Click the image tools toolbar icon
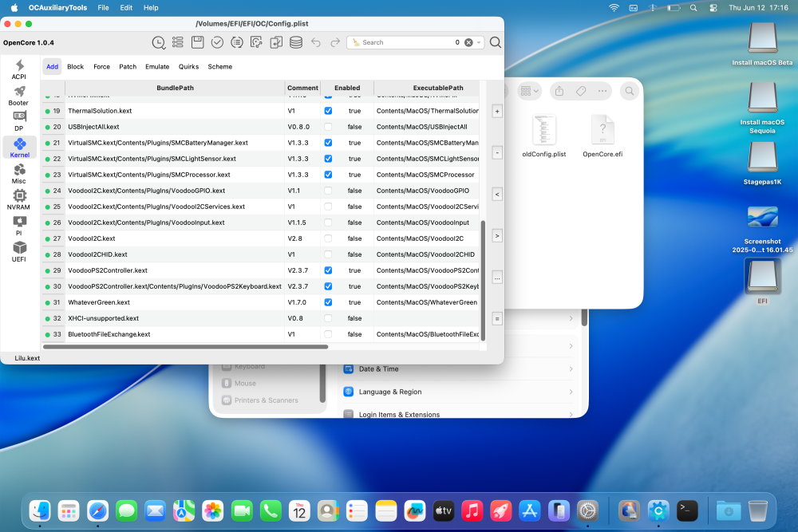This screenshot has width=798, height=532. click(256, 42)
